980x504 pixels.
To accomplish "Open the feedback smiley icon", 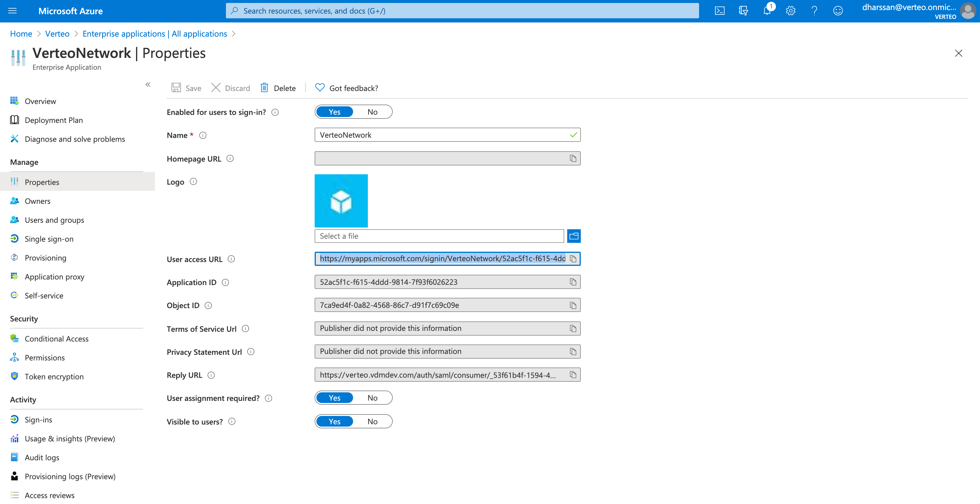I will 838,11.
